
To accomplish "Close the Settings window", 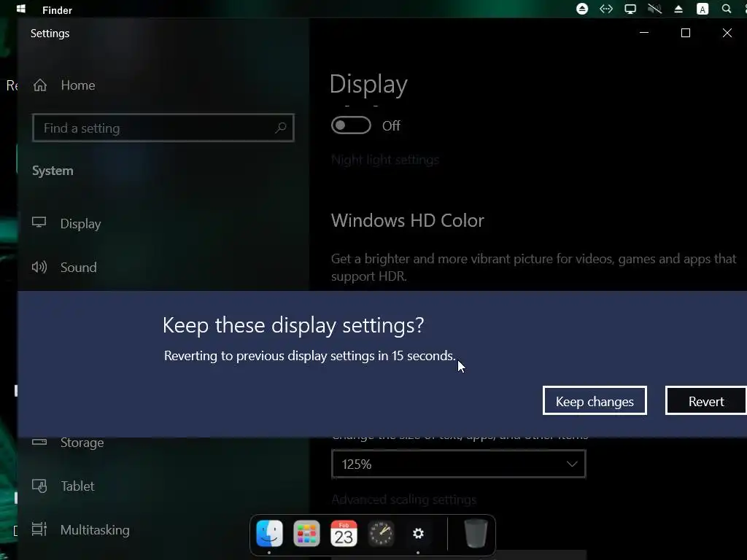I will [x=727, y=32].
